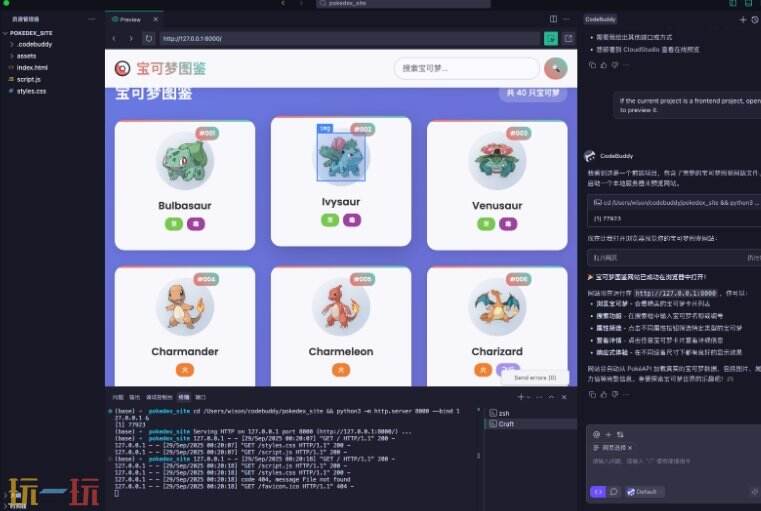
Task: Open editor more-actions ellipsis menu
Action: pos(566,19)
